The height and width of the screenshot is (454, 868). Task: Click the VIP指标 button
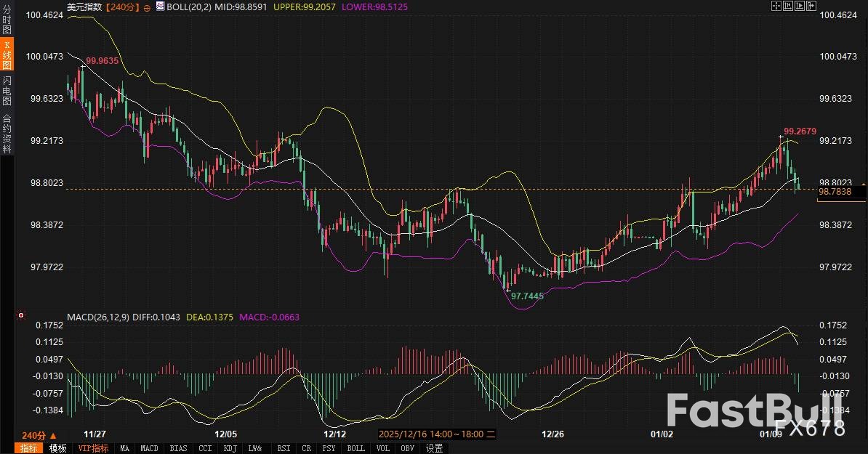[93, 448]
